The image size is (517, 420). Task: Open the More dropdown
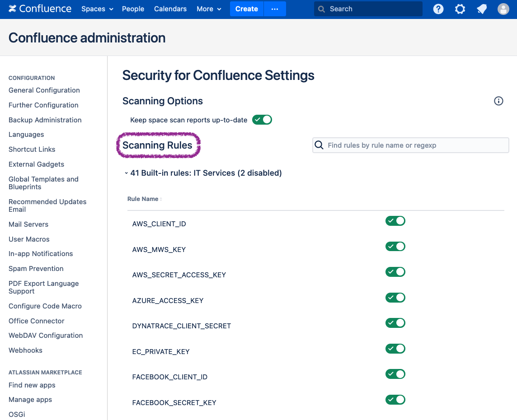point(208,9)
